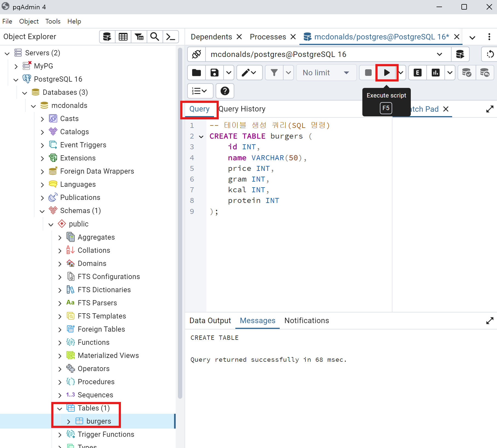Select the Casts tree item
Viewport: 497px width, 448px height.
click(x=69, y=119)
